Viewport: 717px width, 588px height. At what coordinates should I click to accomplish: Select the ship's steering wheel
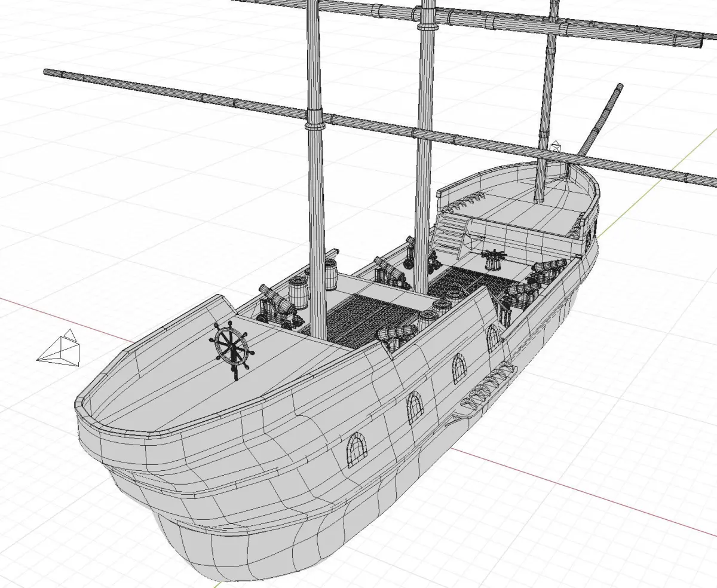coord(231,349)
